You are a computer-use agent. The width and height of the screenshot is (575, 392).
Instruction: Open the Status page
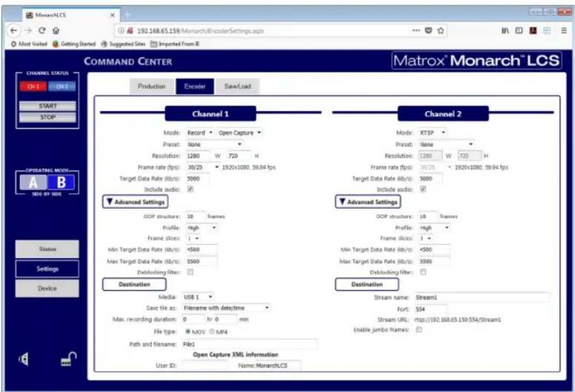[x=47, y=249]
